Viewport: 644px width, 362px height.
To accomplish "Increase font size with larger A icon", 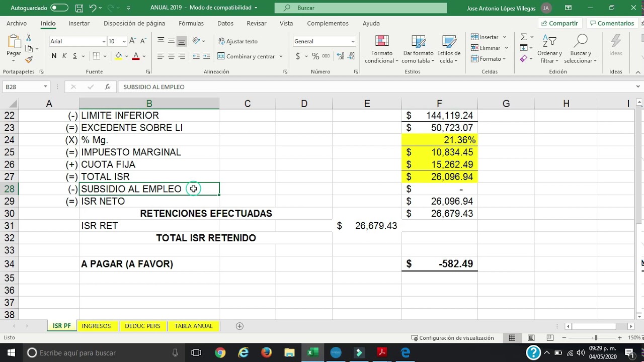I will coord(132,41).
